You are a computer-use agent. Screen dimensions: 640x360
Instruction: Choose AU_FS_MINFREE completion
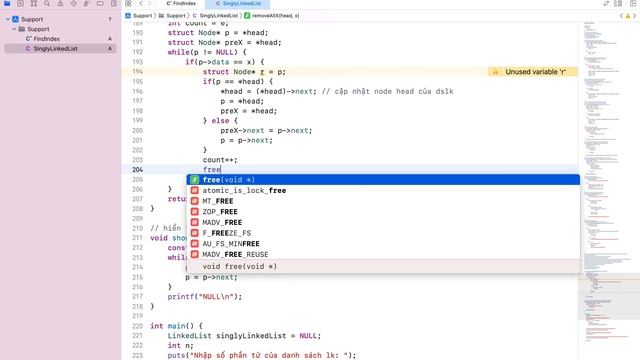tap(383, 244)
